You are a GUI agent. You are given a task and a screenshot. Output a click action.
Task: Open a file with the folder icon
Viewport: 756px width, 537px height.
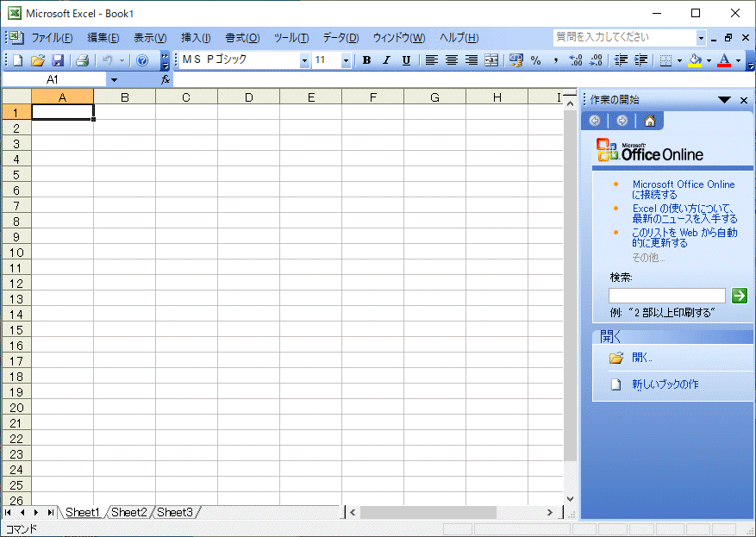(x=37, y=60)
